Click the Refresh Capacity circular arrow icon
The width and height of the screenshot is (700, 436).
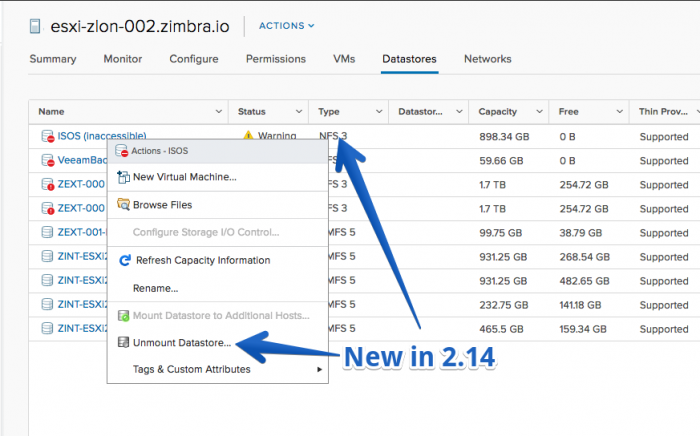pos(125,260)
